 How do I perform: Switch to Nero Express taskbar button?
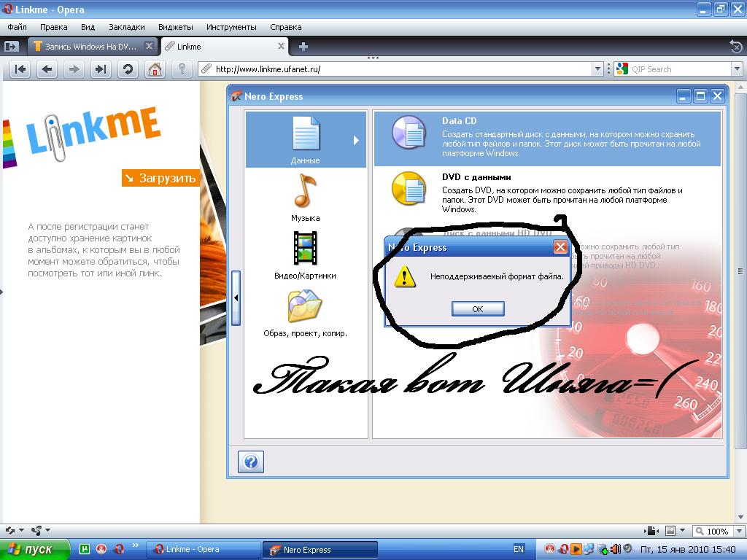pos(320,550)
